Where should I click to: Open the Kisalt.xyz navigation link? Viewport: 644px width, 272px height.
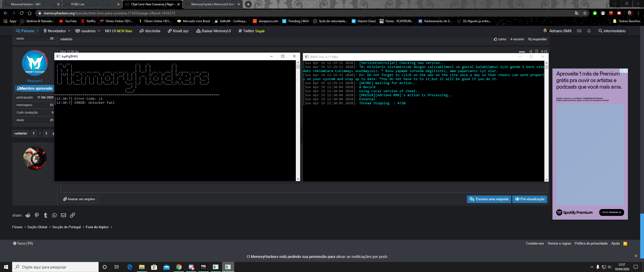pyautogui.click(x=178, y=31)
